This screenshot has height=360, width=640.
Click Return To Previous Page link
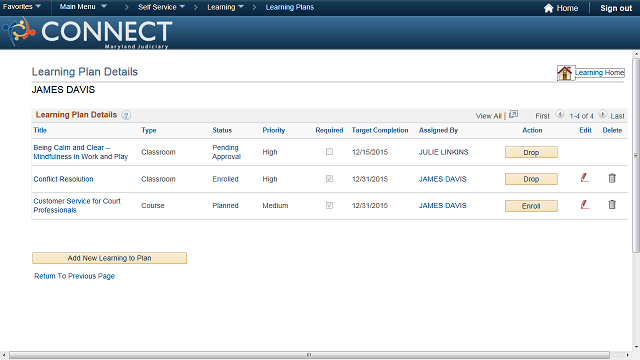point(74,276)
